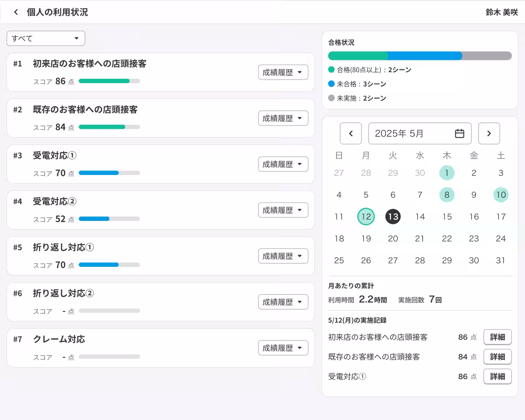The image size is (525, 420).
Task: Expand 成績履歴 for 折り返し対応①
Action: click(283, 256)
